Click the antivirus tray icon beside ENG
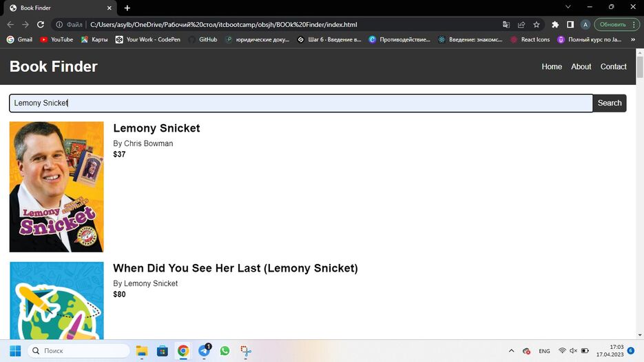This screenshot has height=362, width=644. (526, 351)
